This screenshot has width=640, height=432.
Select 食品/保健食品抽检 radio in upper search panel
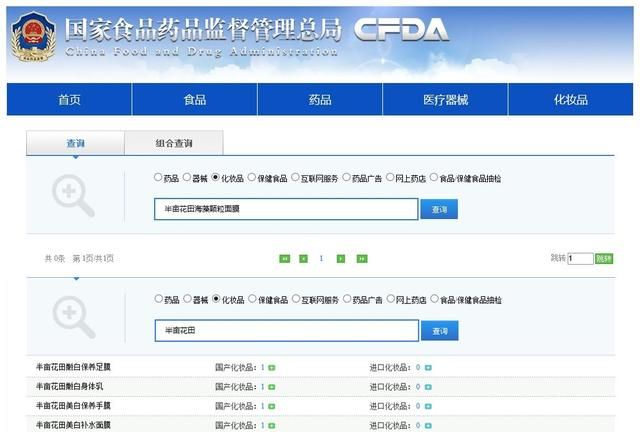(433, 177)
